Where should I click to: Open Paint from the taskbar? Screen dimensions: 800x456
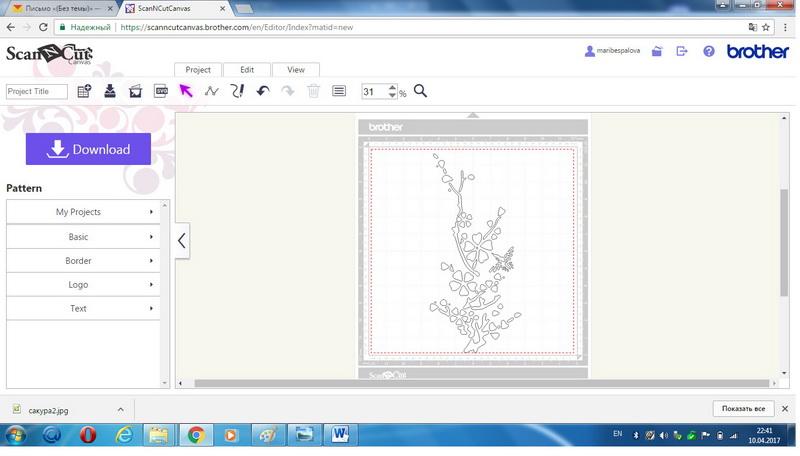(x=267, y=435)
